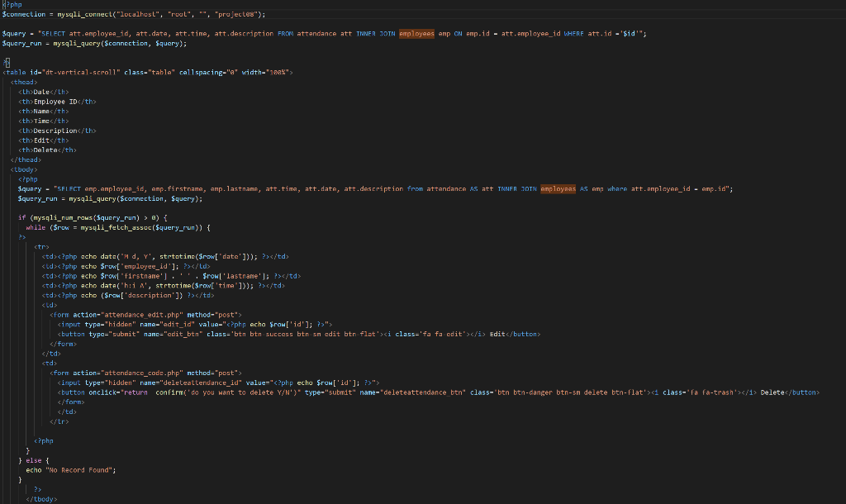Click the '} else {' line
The image size is (846, 504).
(33, 461)
